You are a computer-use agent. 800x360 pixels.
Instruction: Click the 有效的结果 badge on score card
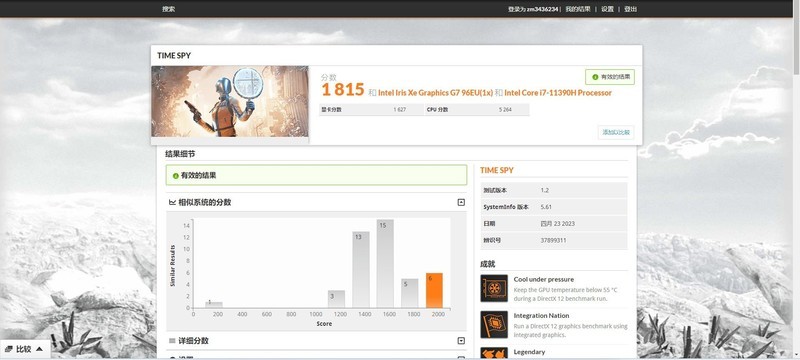tap(610, 77)
